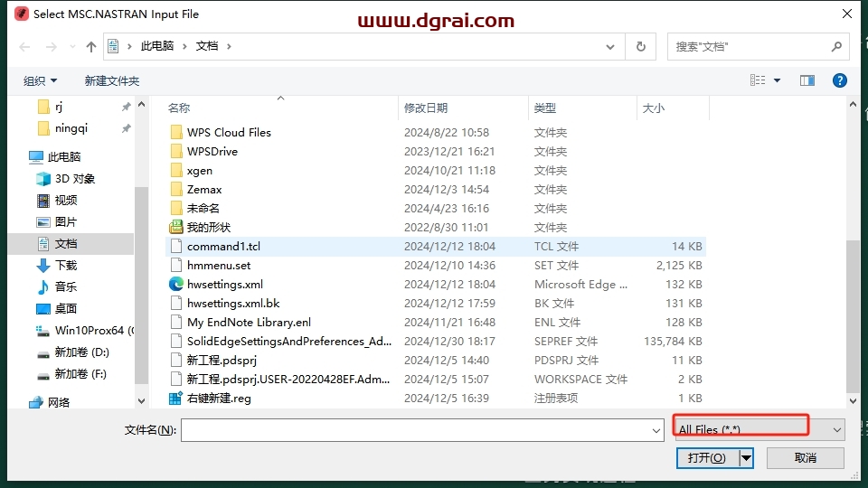Image resolution: width=868 pixels, height=488 pixels.
Task: Click the navigation pane scroll up arrow
Action: (141, 105)
